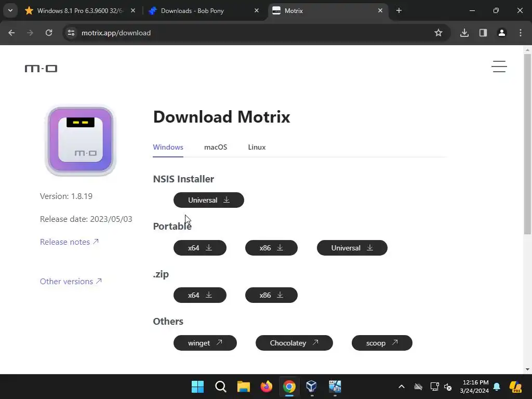Open the Windows 8.1 VM taskbar icon
Image resolution: width=532 pixels, height=399 pixels.
335,387
